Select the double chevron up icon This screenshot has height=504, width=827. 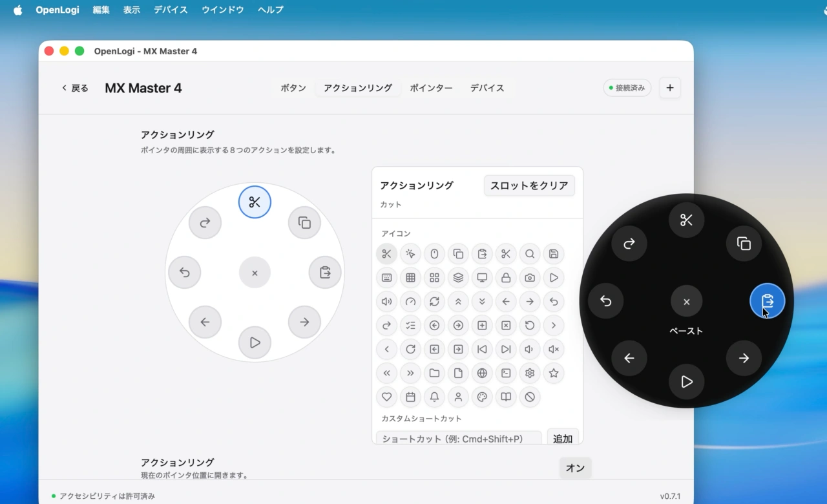458,302
